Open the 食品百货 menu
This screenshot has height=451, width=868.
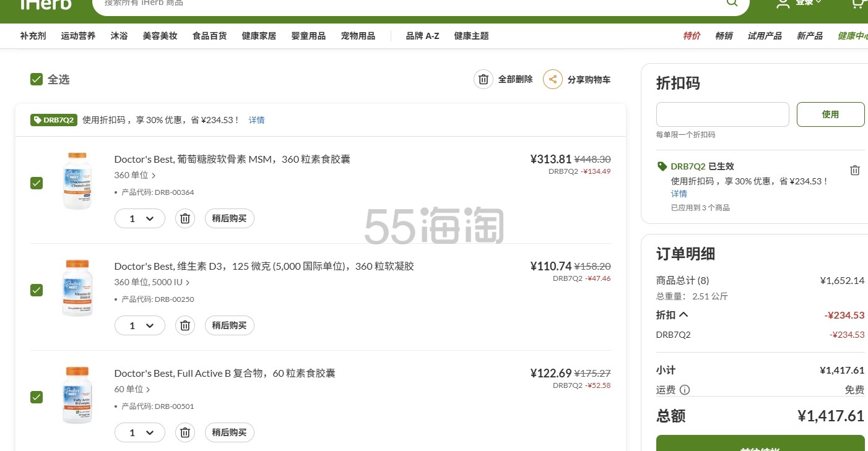click(209, 36)
